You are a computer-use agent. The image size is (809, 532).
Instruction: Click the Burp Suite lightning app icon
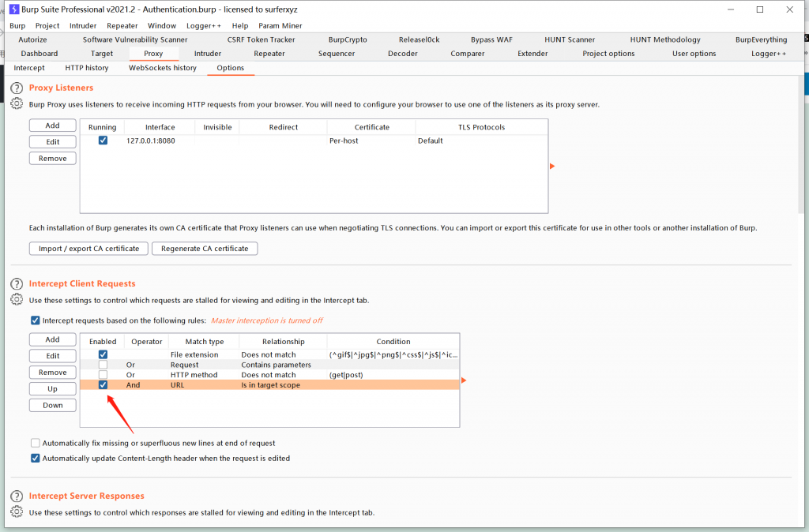coord(14,9)
